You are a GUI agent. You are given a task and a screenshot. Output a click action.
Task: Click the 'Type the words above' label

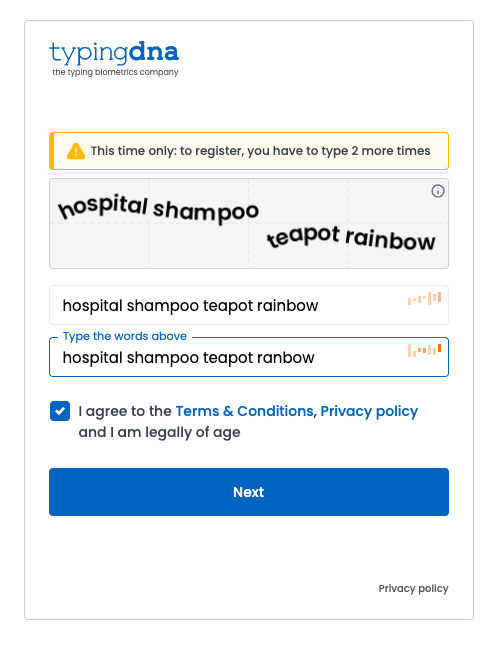[x=125, y=336]
